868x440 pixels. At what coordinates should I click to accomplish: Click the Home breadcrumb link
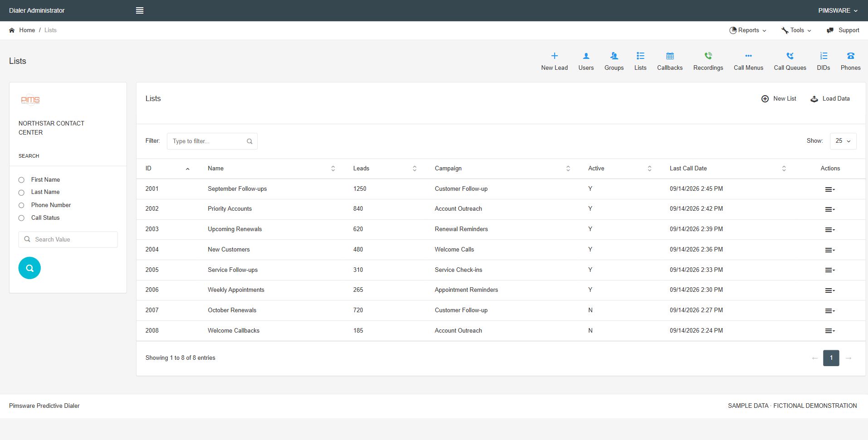[27, 30]
